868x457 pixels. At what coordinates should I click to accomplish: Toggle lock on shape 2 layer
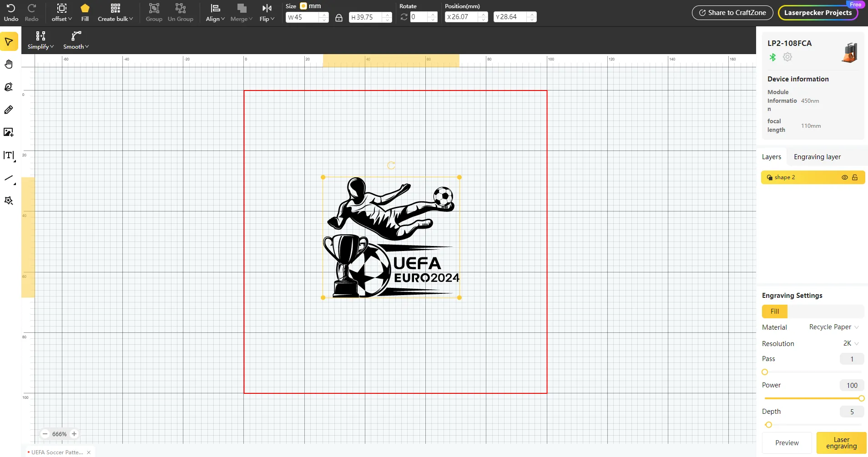[x=855, y=177]
